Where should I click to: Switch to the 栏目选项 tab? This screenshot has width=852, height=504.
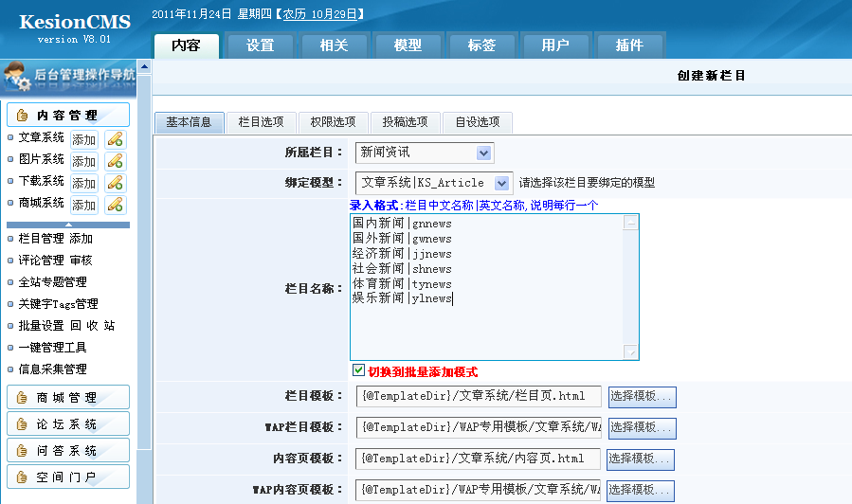pyautogui.click(x=261, y=122)
